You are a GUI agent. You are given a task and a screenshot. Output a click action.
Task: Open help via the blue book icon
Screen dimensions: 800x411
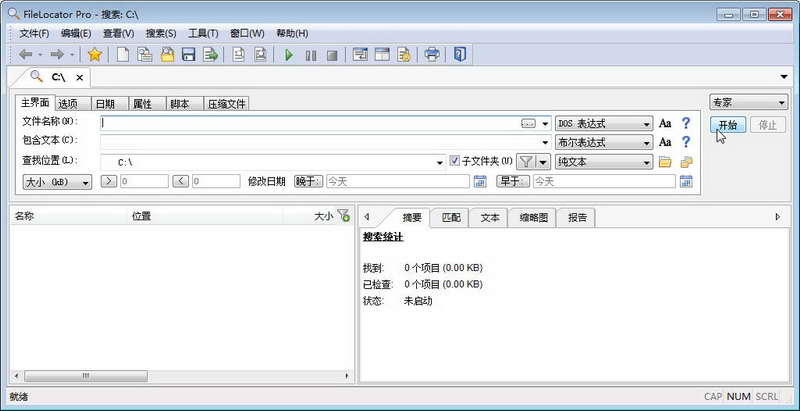460,55
